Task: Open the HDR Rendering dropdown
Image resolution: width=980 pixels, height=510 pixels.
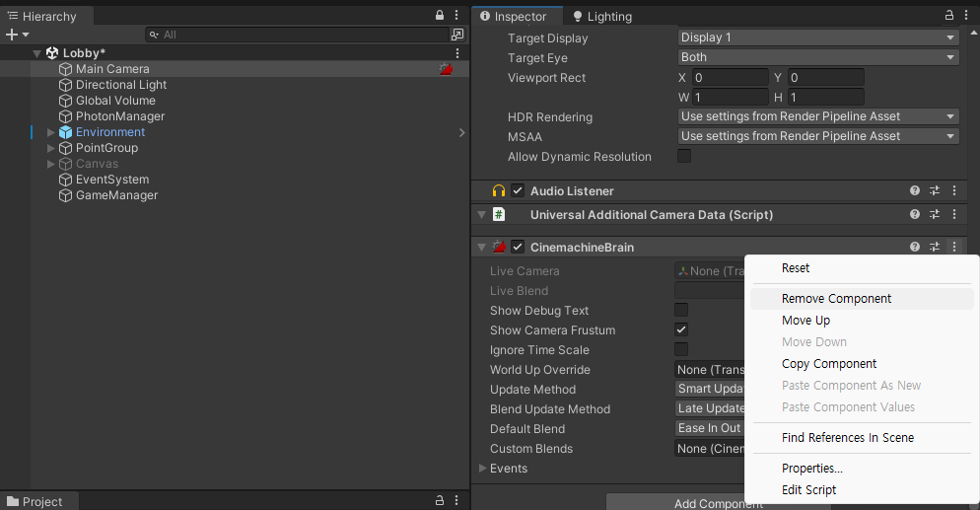Action: tap(818, 116)
